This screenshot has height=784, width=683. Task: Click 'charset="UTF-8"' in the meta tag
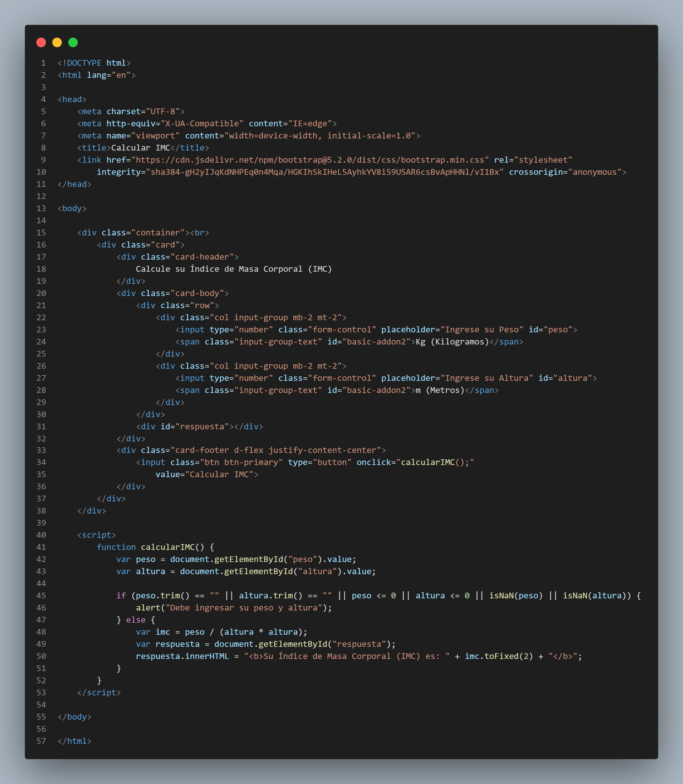click(143, 111)
